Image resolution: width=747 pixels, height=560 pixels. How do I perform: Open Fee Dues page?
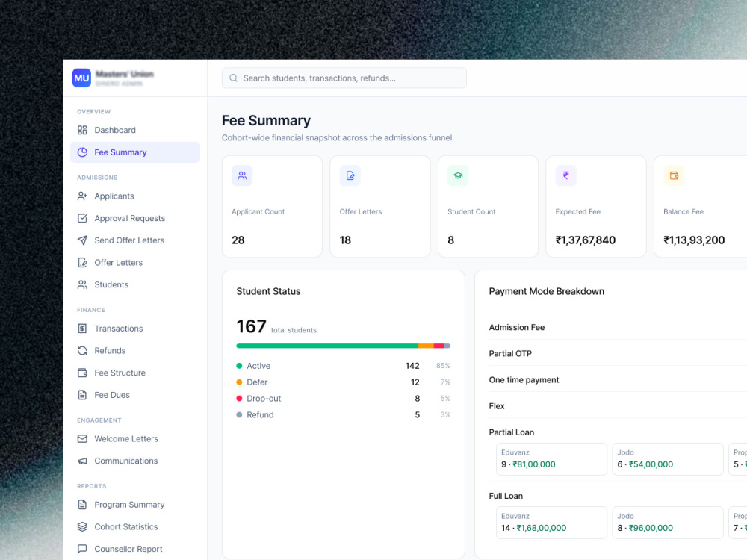[x=134, y=395]
